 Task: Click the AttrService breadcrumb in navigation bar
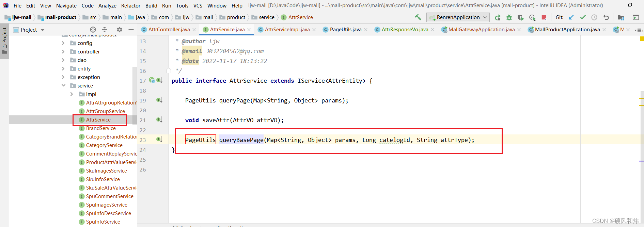[297, 17]
